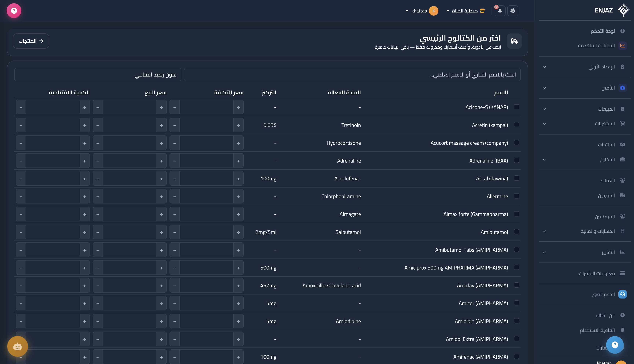Click the pink help question icon
The image size is (634, 364).
tap(14, 11)
